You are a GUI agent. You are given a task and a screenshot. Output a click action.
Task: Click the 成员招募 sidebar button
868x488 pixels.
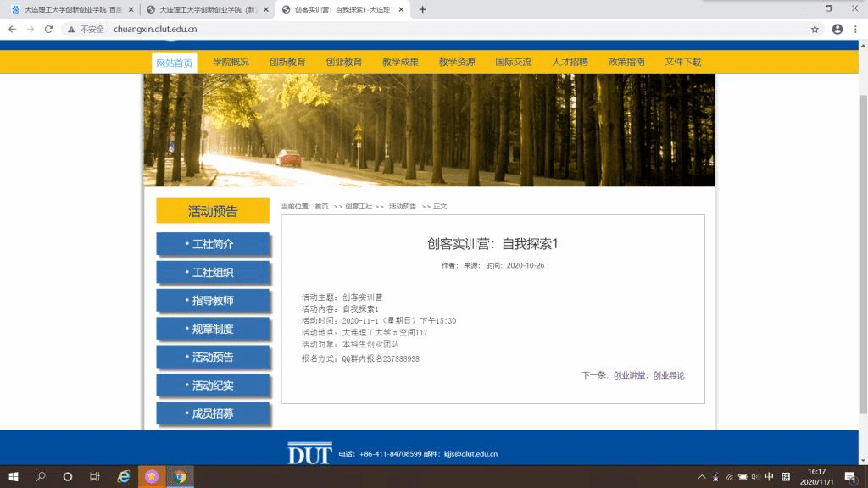(x=213, y=413)
